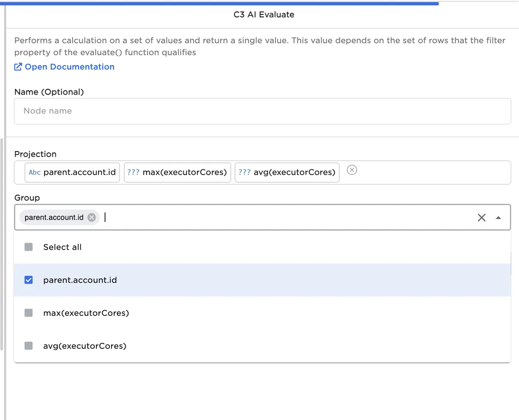
Task: Collapse the Group dropdown with the caret arrow
Action: coord(498,217)
